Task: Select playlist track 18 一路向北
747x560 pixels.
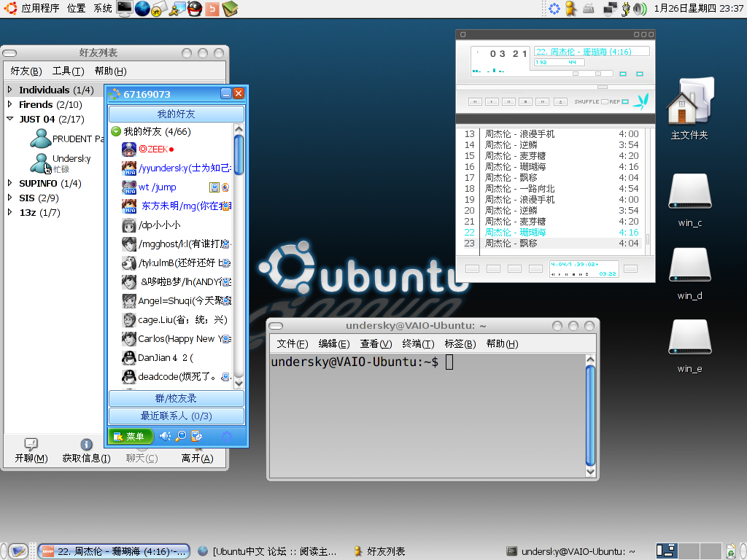Action: coord(551,189)
